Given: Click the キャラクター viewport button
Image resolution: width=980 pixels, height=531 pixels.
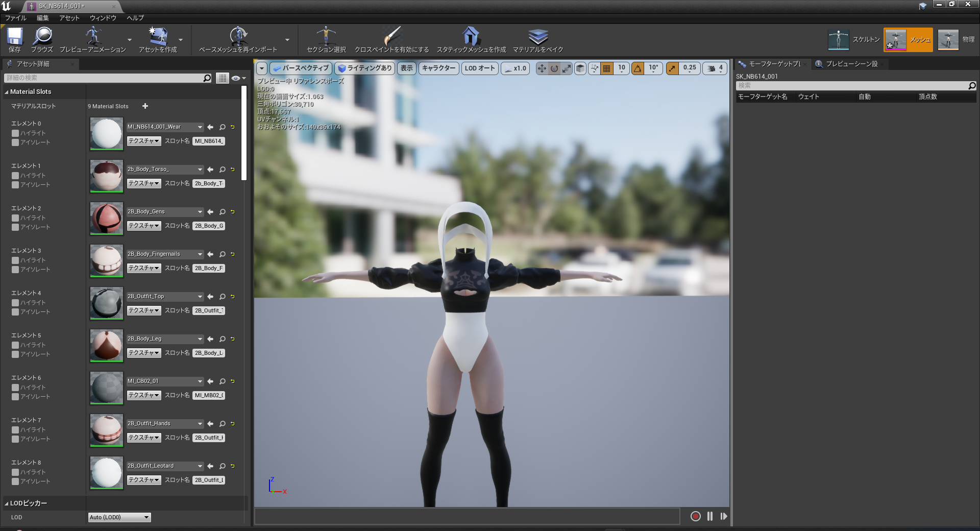Looking at the screenshot, I should [438, 68].
